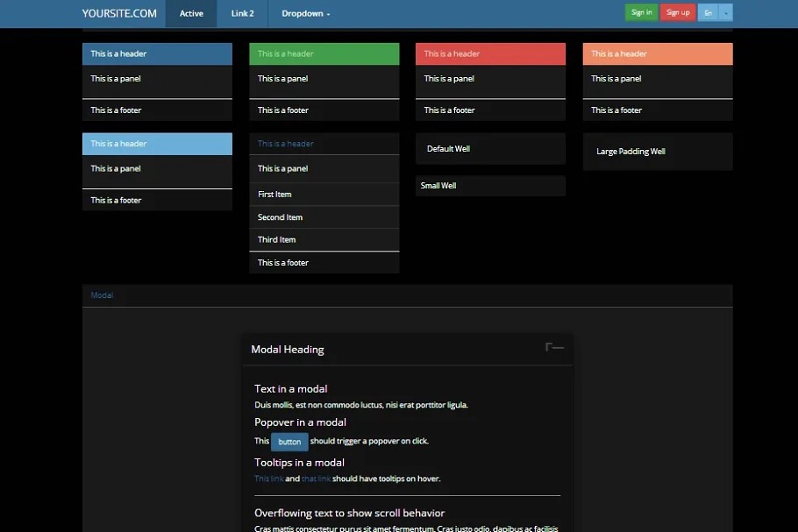Click the green panel header
The height and width of the screenshot is (532, 798).
[324, 54]
